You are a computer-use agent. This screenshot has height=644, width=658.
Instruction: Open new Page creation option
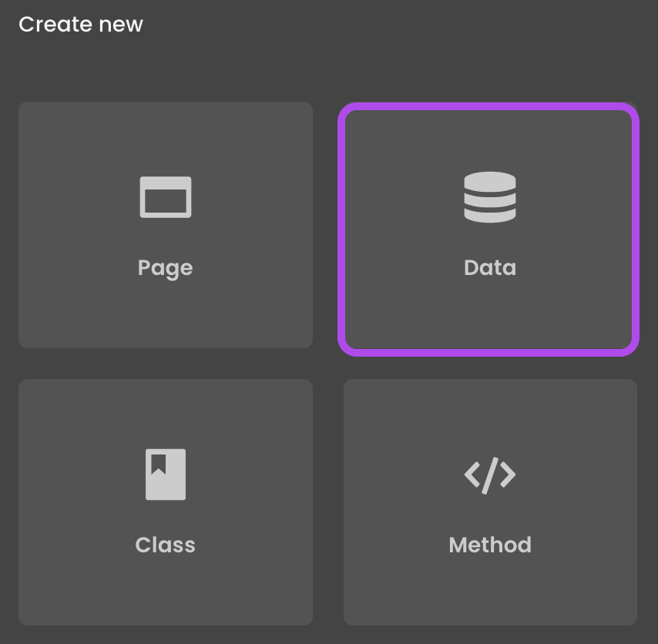pos(166,225)
